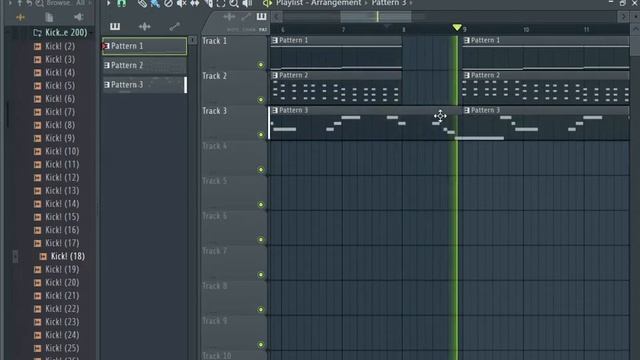Image resolution: width=640 pixels, height=360 pixels.
Task: Click the browser undo arrow icon
Action: point(29,3)
